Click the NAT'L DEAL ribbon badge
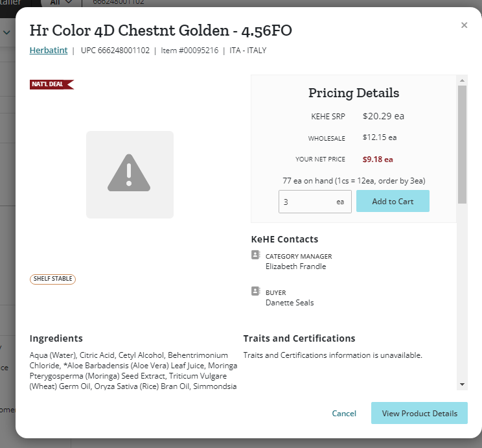Image resolution: width=482 pixels, height=448 pixels. [x=52, y=84]
